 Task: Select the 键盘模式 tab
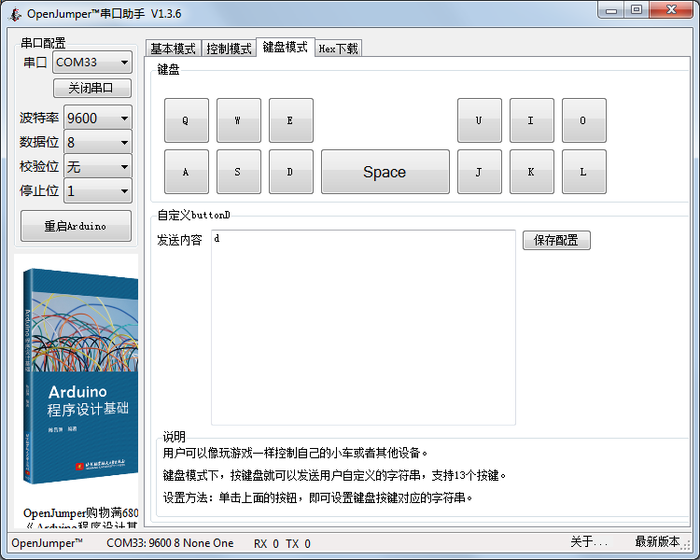[285, 47]
